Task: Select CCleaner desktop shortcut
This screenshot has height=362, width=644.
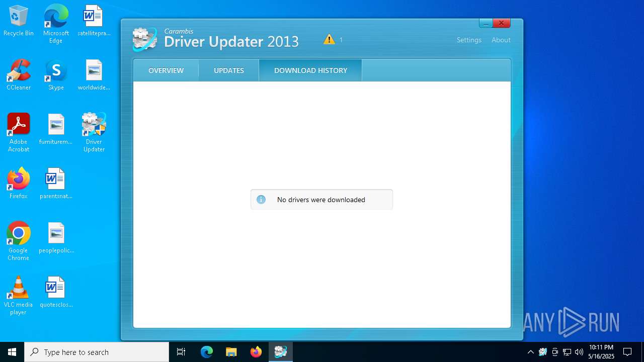Action: click(19, 75)
